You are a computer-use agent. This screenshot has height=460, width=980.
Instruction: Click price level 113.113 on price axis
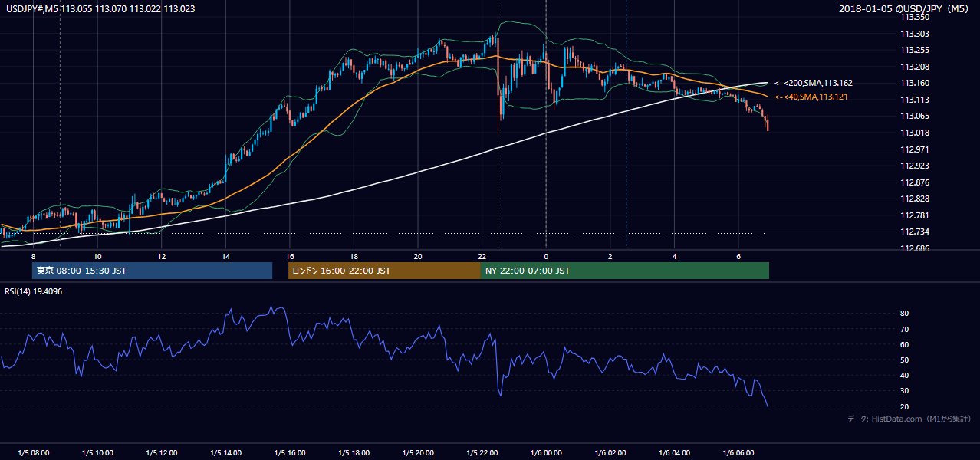tap(914, 100)
